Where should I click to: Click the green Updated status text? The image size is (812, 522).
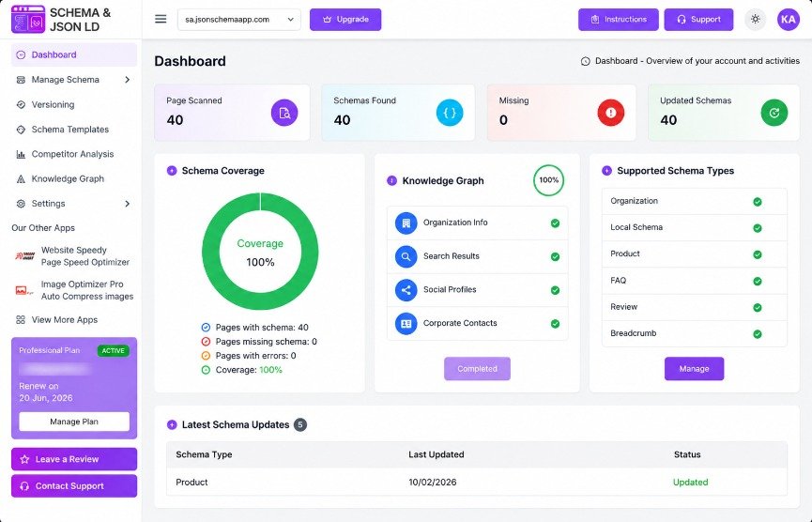(690, 483)
